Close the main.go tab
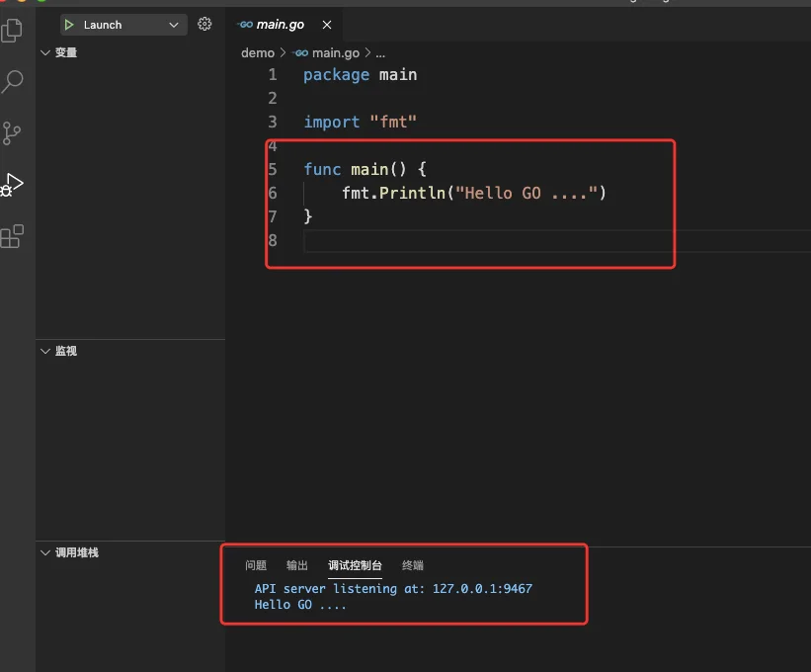The width and height of the screenshot is (811, 672). coord(327,25)
